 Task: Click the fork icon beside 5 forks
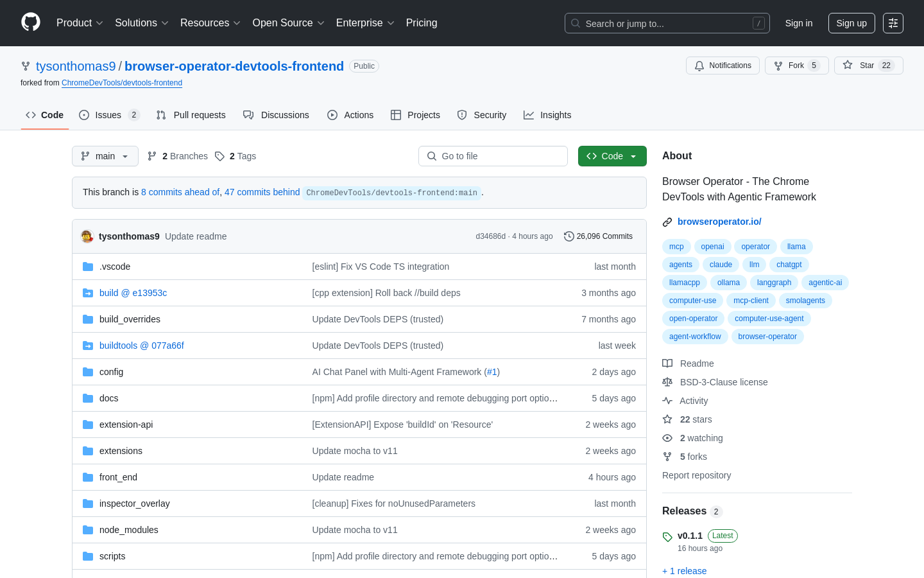pos(667,457)
